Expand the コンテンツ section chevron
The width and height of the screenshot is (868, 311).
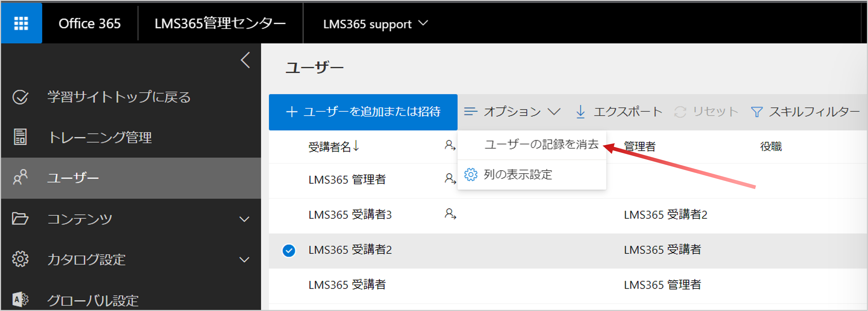pos(244,219)
